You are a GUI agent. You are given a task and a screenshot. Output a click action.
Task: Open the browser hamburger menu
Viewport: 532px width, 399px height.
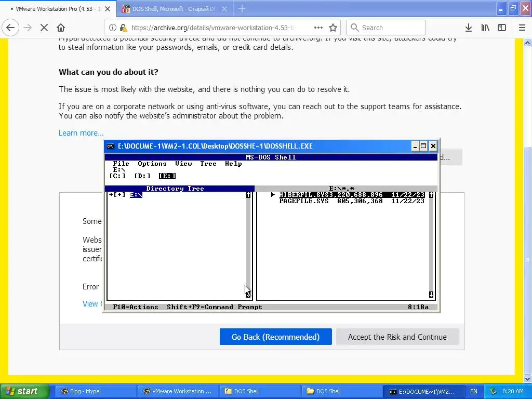tap(522, 28)
